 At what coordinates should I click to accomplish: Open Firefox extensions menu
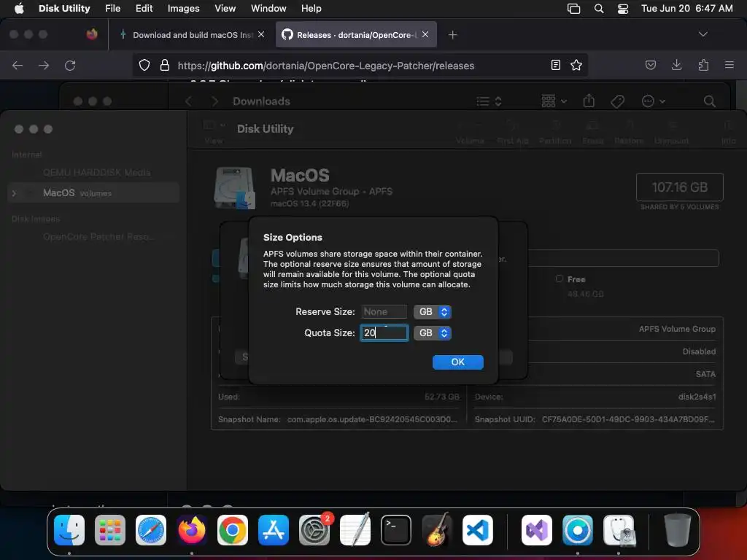703,65
